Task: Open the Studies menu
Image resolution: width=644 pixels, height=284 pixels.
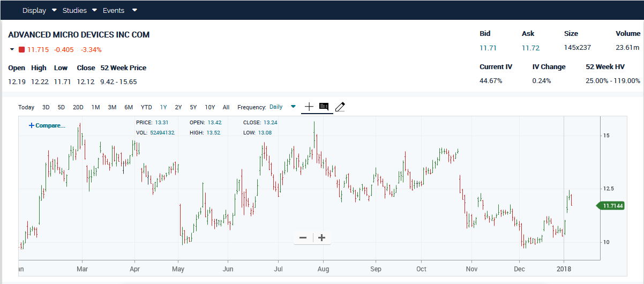Action: tap(74, 10)
